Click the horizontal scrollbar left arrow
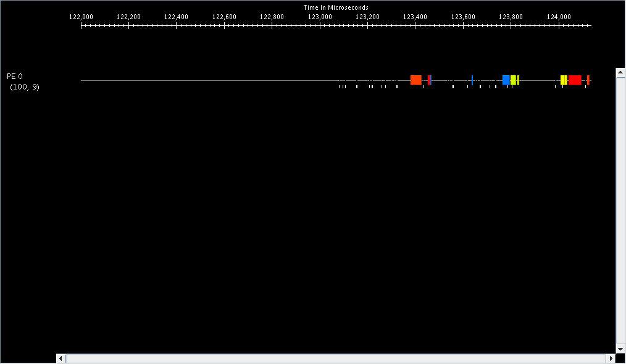The width and height of the screenshot is (626, 364). pos(61,358)
